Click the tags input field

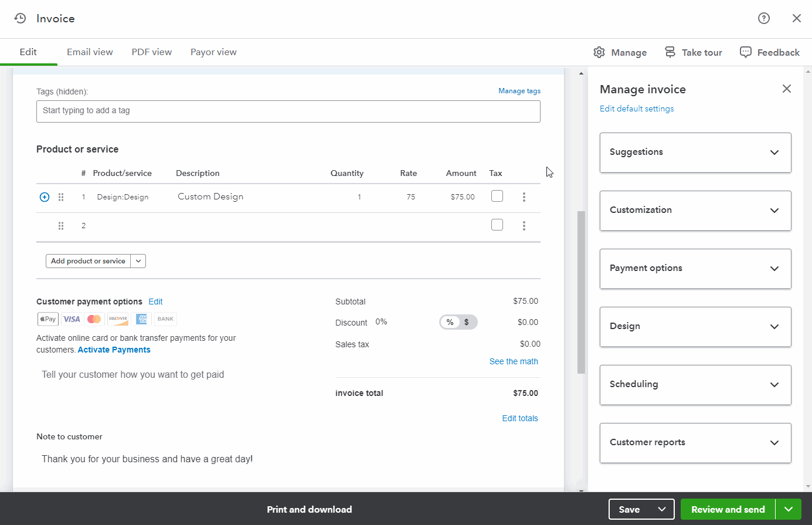288,111
